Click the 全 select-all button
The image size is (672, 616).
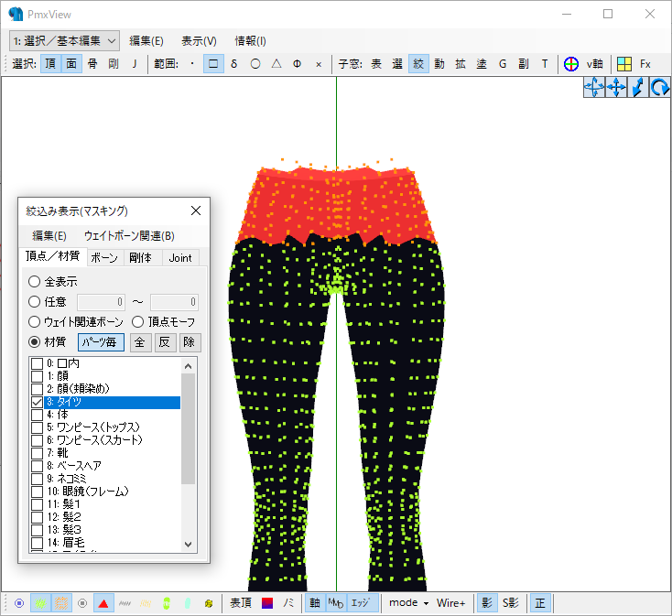140,342
